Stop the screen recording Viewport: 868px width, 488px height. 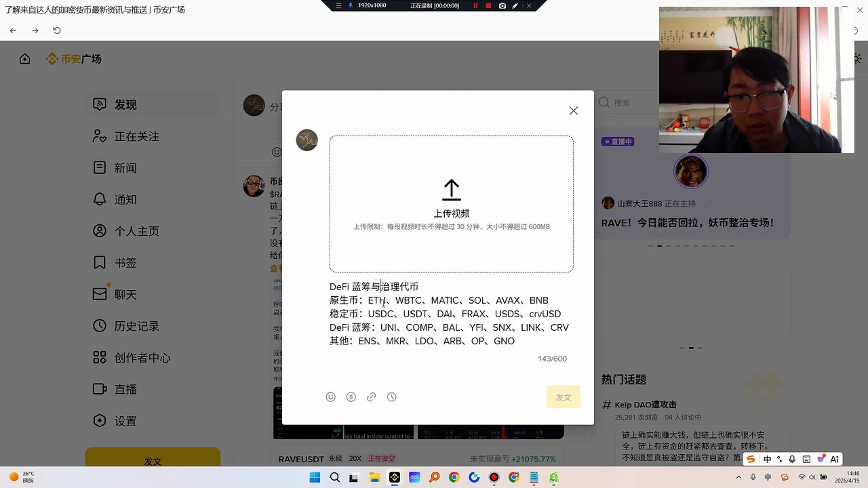click(x=488, y=5)
